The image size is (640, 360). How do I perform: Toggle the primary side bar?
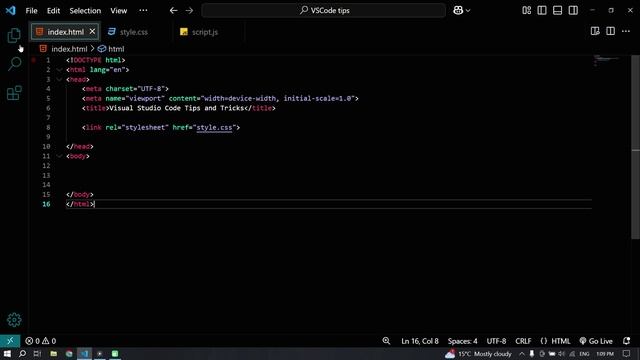tap(542, 11)
